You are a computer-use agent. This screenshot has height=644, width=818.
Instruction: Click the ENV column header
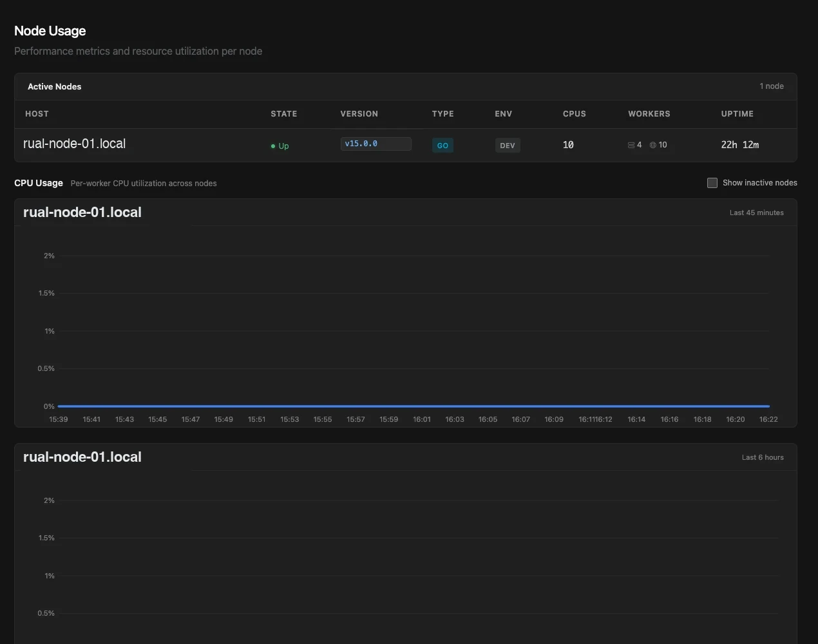coord(504,114)
